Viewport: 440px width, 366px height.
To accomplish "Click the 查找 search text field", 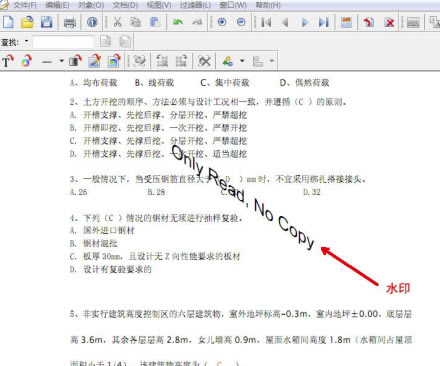I will 63,42.
